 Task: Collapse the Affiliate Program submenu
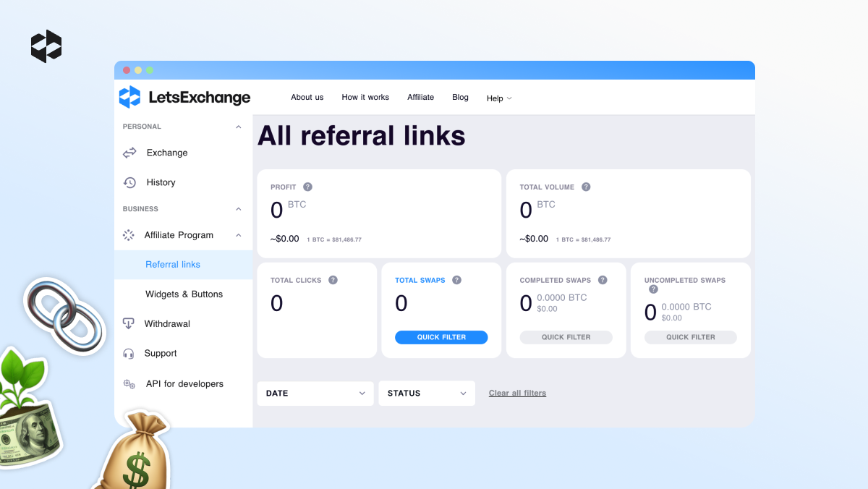[x=239, y=235]
